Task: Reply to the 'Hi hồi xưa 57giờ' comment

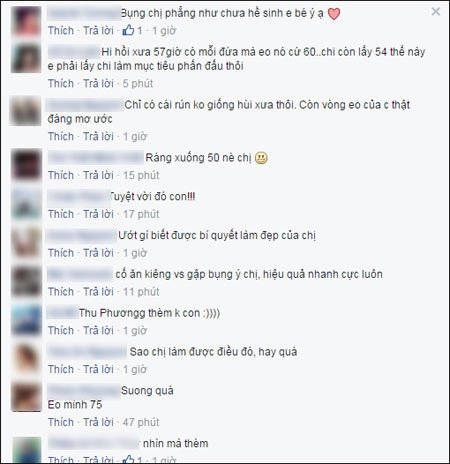Action: point(98,83)
